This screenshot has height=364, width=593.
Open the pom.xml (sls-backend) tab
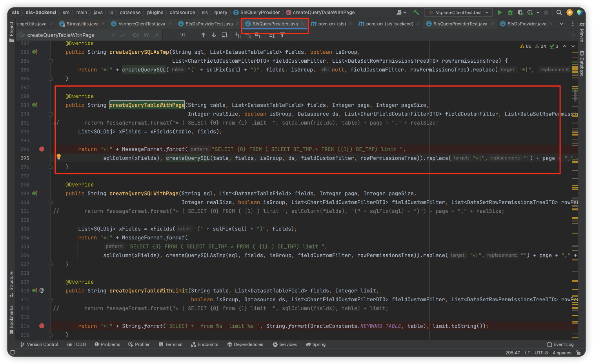click(x=389, y=24)
